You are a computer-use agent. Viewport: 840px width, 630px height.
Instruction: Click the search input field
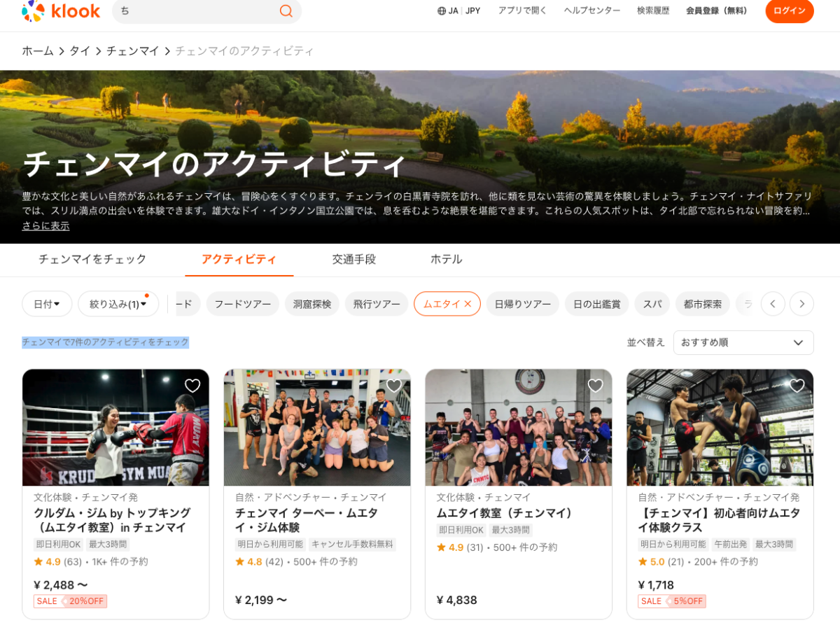[x=196, y=11]
